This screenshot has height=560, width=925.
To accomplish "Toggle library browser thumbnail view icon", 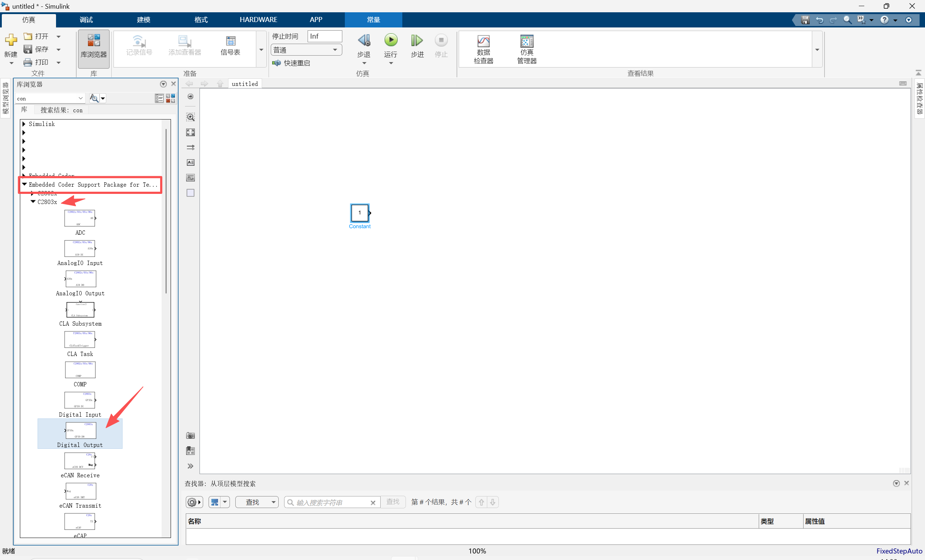I will click(171, 98).
